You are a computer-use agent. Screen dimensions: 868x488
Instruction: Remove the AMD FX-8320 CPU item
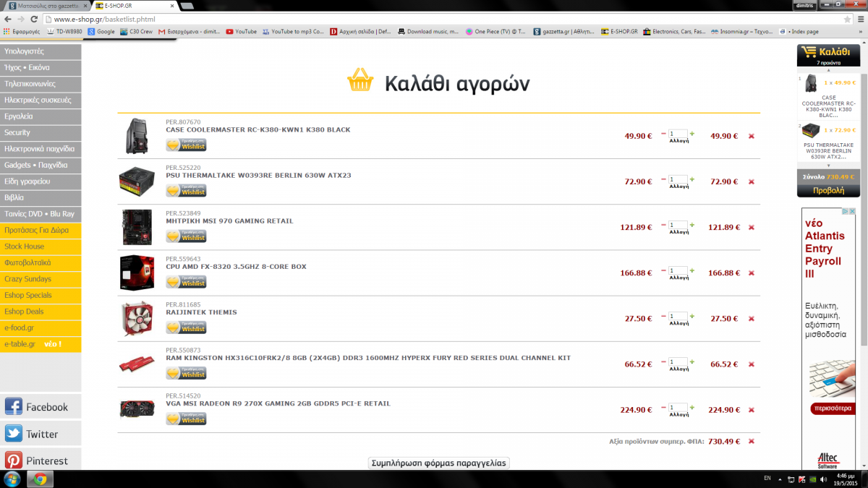pos(751,273)
